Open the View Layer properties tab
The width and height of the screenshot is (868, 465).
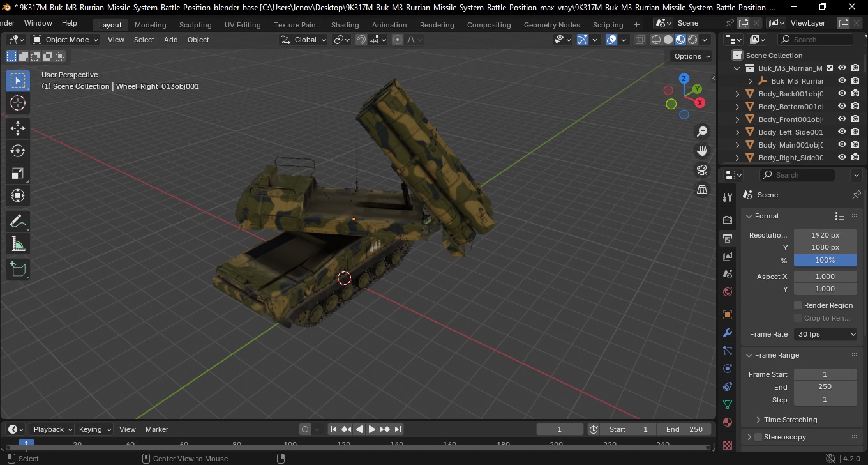point(728,256)
